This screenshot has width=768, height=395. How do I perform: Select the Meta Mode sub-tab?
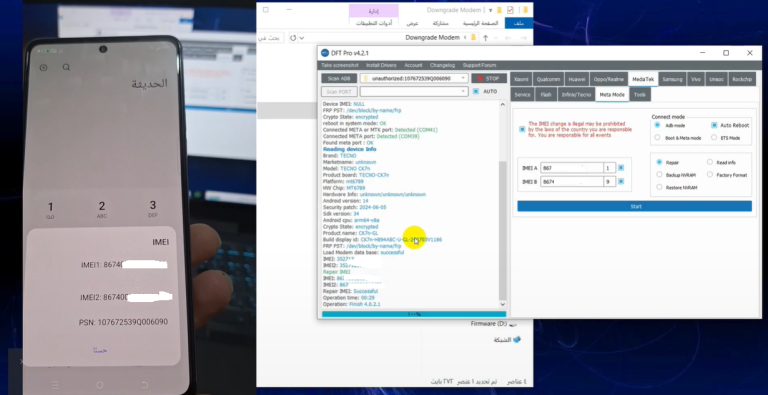pos(612,95)
